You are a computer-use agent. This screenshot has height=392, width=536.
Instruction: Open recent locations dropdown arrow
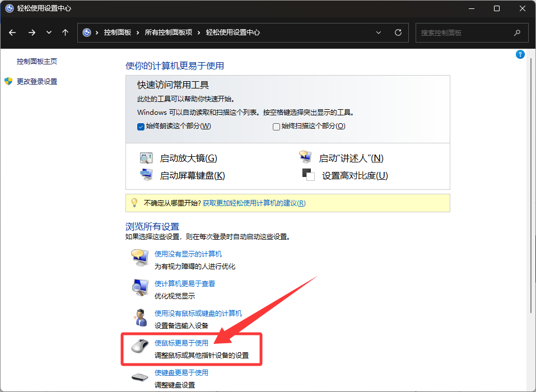click(x=49, y=32)
